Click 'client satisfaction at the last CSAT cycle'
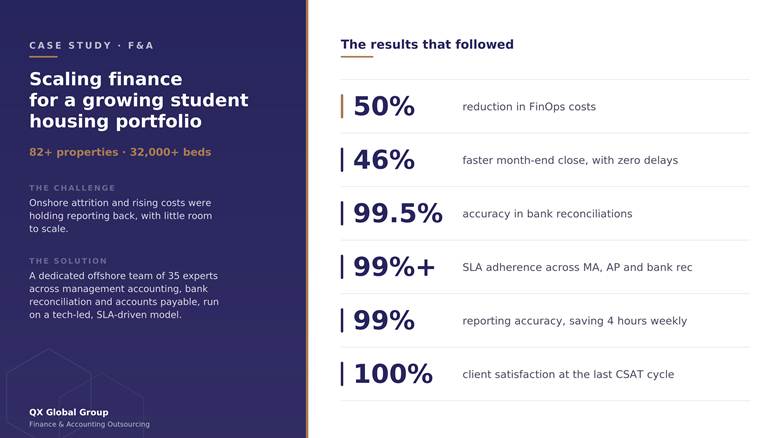 click(x=568, y=374)
